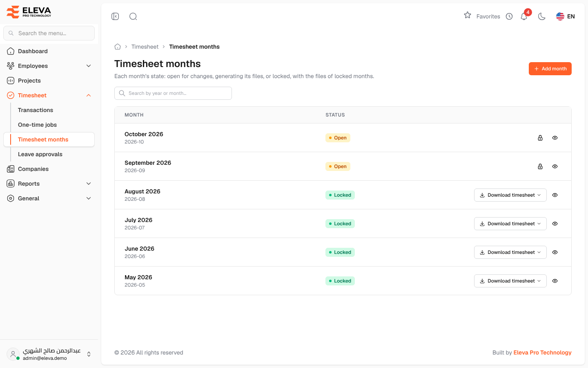Lock the September 2026 month
This screenshot has width=588, height=368.
coord(540,166)
